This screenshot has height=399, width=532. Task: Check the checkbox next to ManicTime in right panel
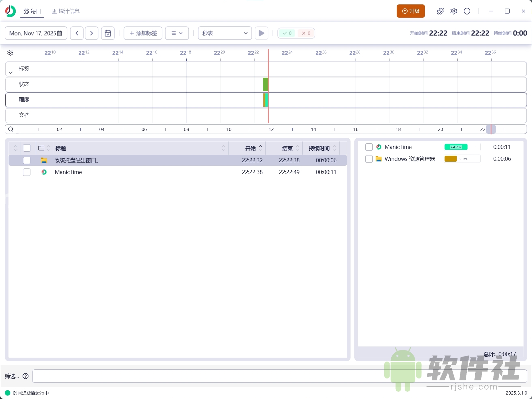click(369, 147)
